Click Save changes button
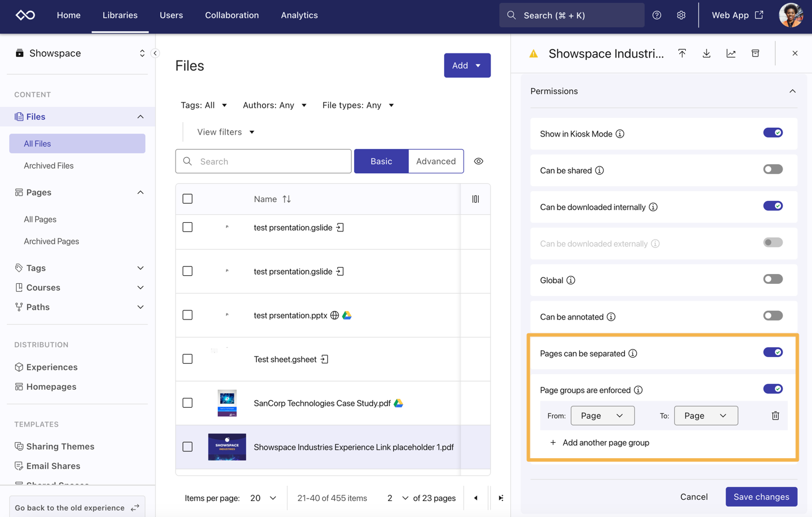The image size is (812, 517). (761, 497)
